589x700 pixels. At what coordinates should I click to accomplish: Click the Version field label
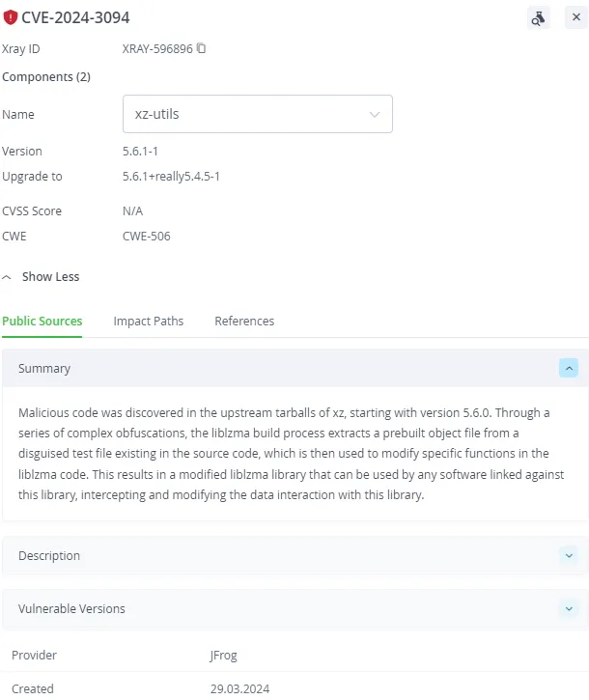(x=22, y=151)
